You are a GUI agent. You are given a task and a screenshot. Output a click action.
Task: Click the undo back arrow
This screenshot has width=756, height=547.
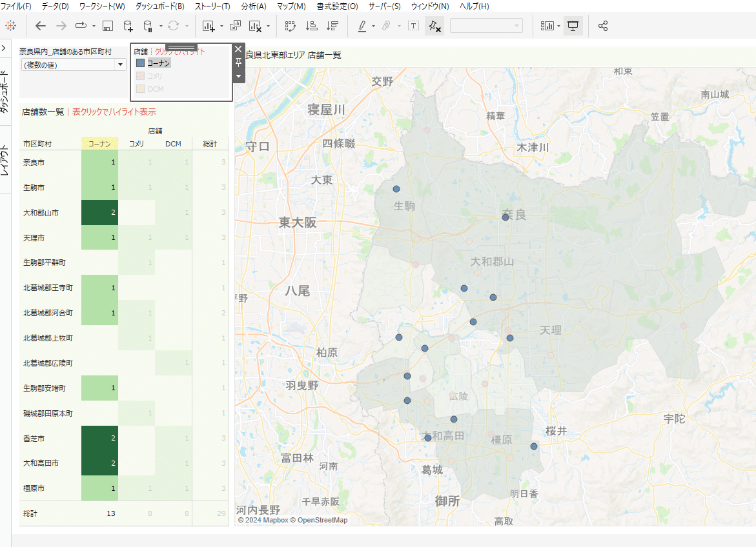41,26
